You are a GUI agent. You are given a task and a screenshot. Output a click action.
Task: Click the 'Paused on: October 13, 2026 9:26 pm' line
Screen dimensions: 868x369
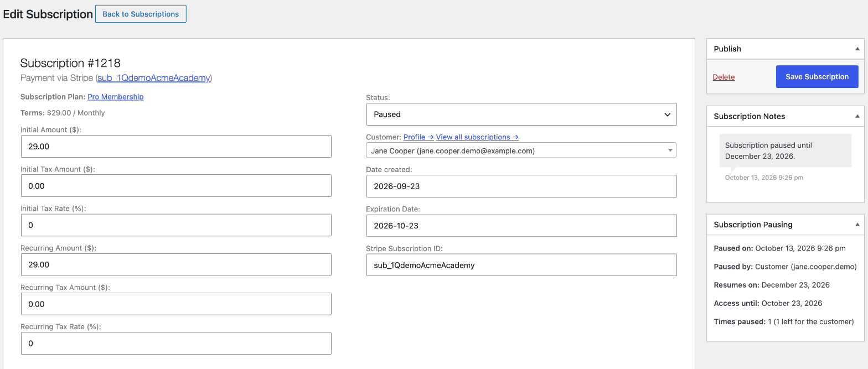pyautogui.click(x=780, y=248)
